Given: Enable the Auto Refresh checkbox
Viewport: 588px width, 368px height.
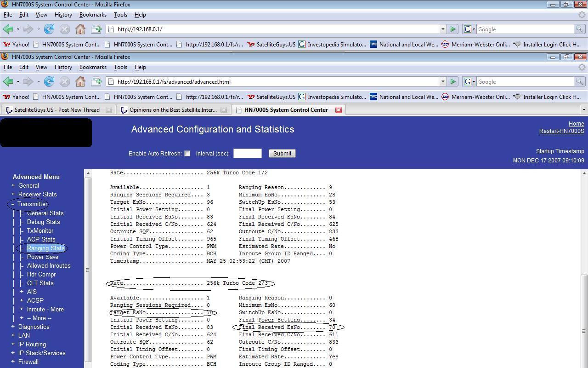Looking at the screenshot, I should (187, 153).
